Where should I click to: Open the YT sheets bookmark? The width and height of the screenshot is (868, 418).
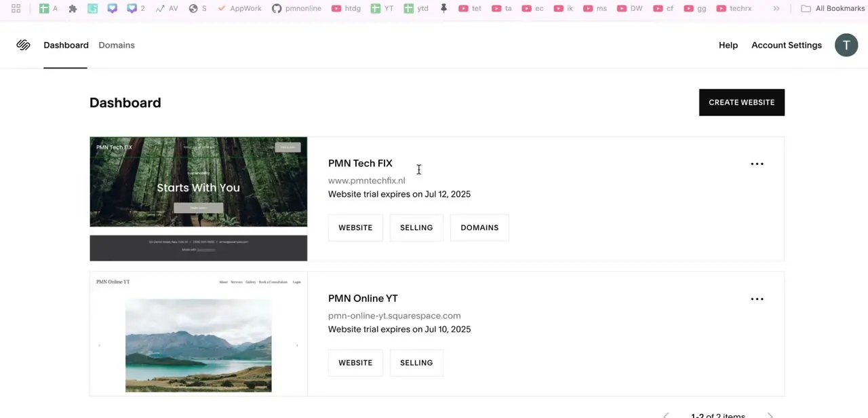[x=382, y=8]
